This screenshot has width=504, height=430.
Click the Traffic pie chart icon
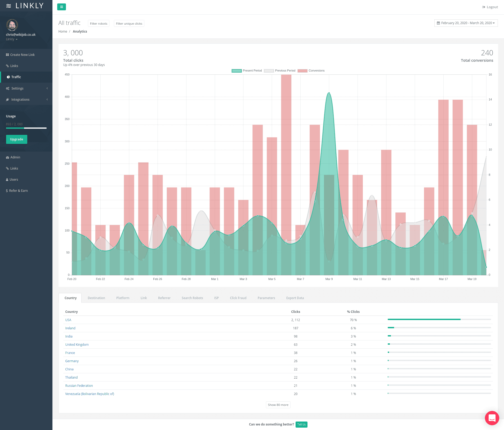pos(8,77)
